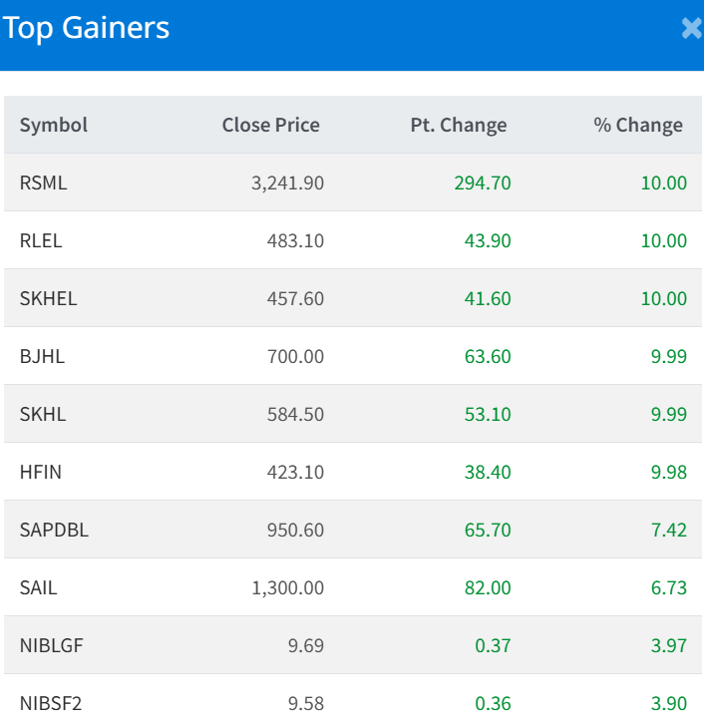Screen dimensions: 704x728
Task: Click the Top Gainers title
Action: coord(87,28)
